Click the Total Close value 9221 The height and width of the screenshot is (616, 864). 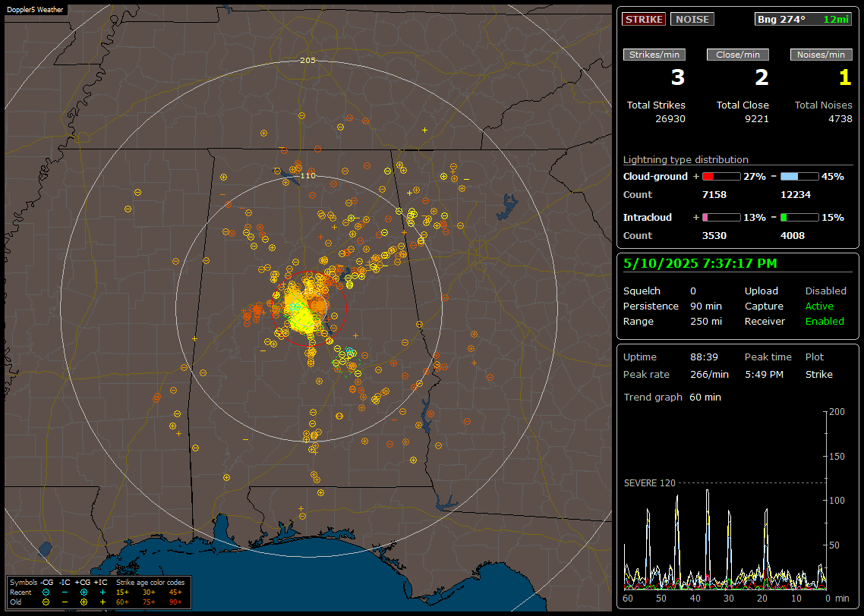[756, 119]
